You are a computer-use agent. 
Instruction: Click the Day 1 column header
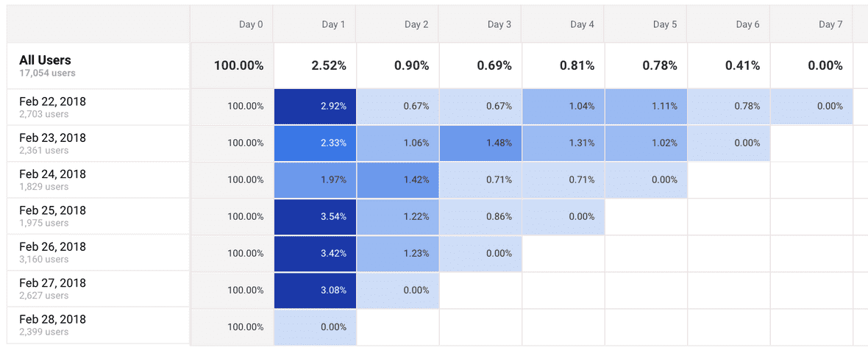point(333,24)
